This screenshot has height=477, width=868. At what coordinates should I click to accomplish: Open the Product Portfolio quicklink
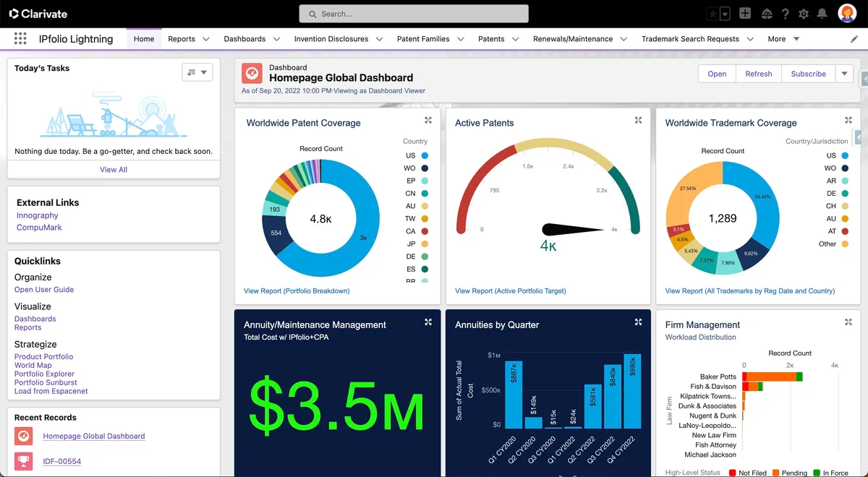pyautogui.click(x=43, y=356)
